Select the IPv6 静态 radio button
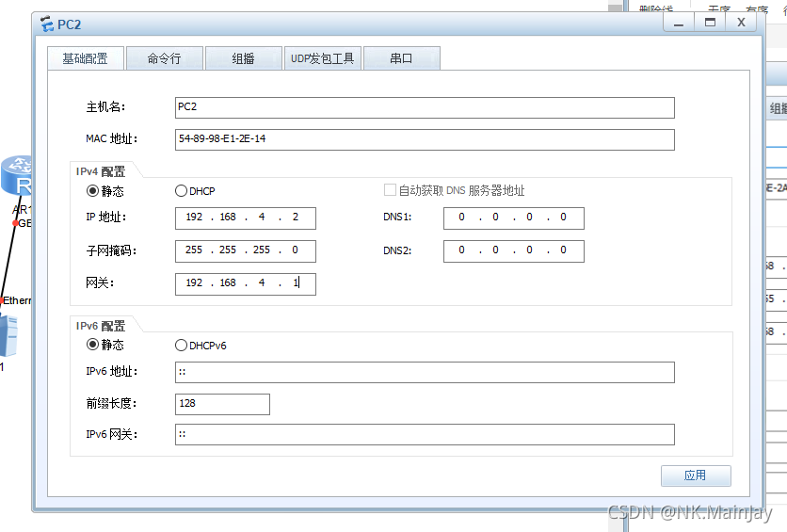 (x=92, y=345)
